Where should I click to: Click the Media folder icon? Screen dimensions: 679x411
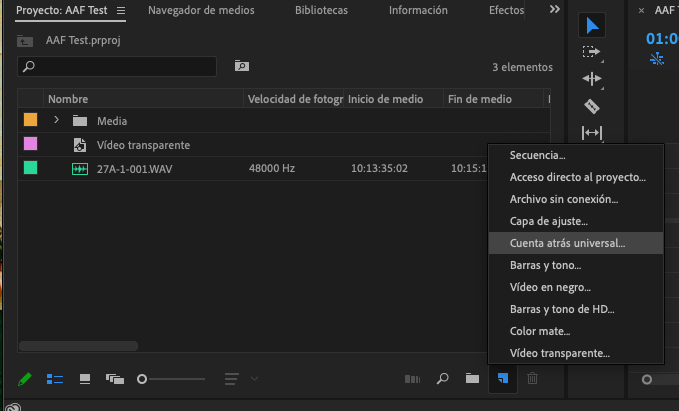click(80, 121)
